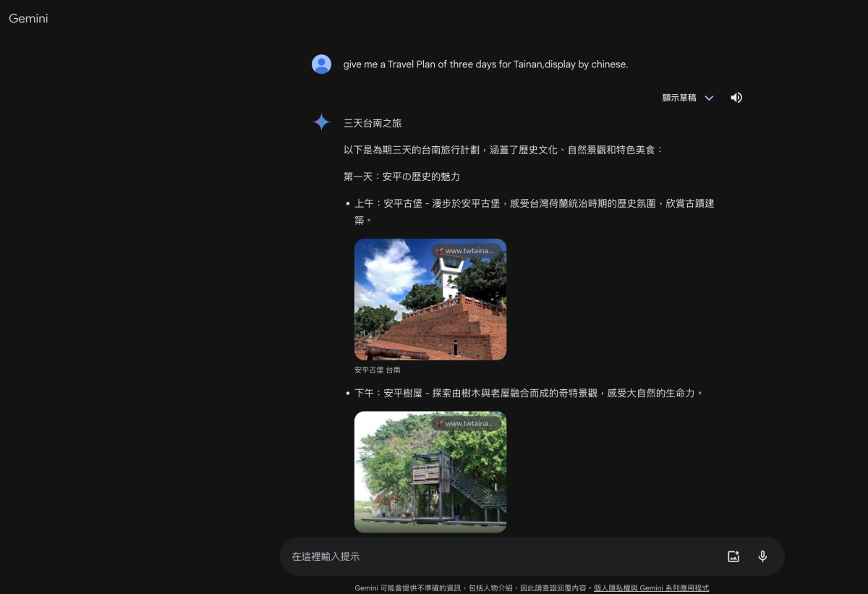Click the 第一天:安平の歷史的魅力 line
Viewport: 868px width, 594px height.
coord(401,177)
